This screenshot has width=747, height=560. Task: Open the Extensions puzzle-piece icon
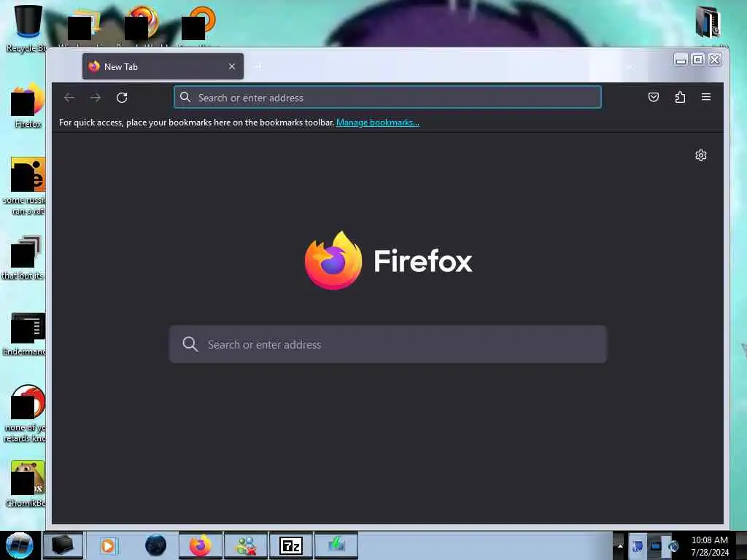coord(680,97)
